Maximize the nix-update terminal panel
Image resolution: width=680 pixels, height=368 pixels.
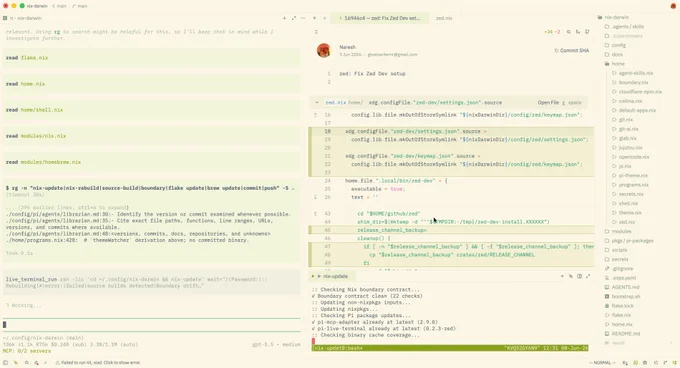[588, 276]
